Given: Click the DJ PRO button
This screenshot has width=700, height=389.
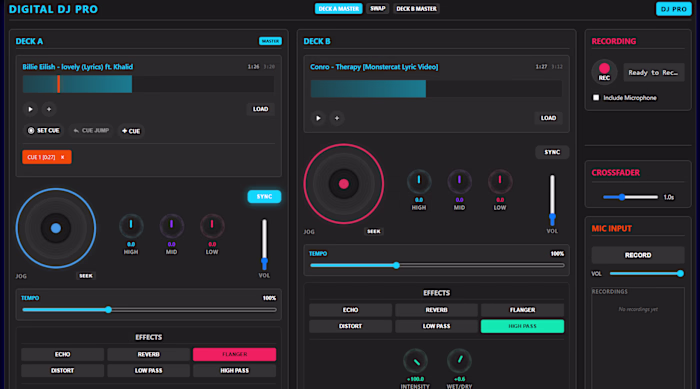Looking at the screenshot, I should point(673,9).
